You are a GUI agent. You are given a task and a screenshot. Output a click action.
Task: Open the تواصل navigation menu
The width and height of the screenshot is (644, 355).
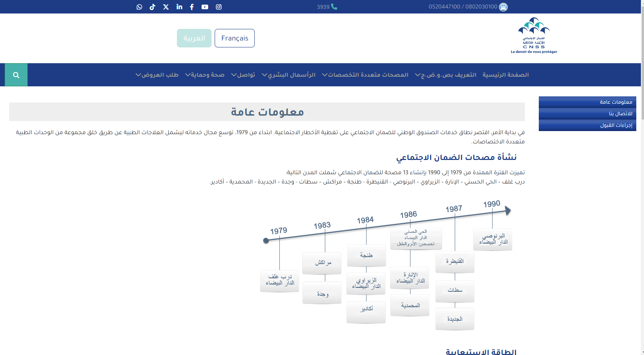click(243, 75)
